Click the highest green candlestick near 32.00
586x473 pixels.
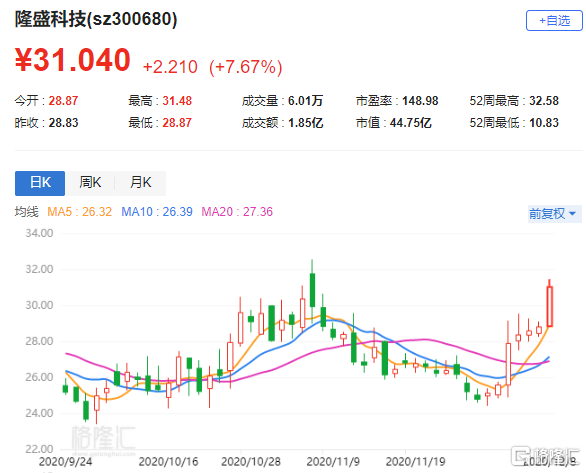pyautogui.click(x=312, y=290)
